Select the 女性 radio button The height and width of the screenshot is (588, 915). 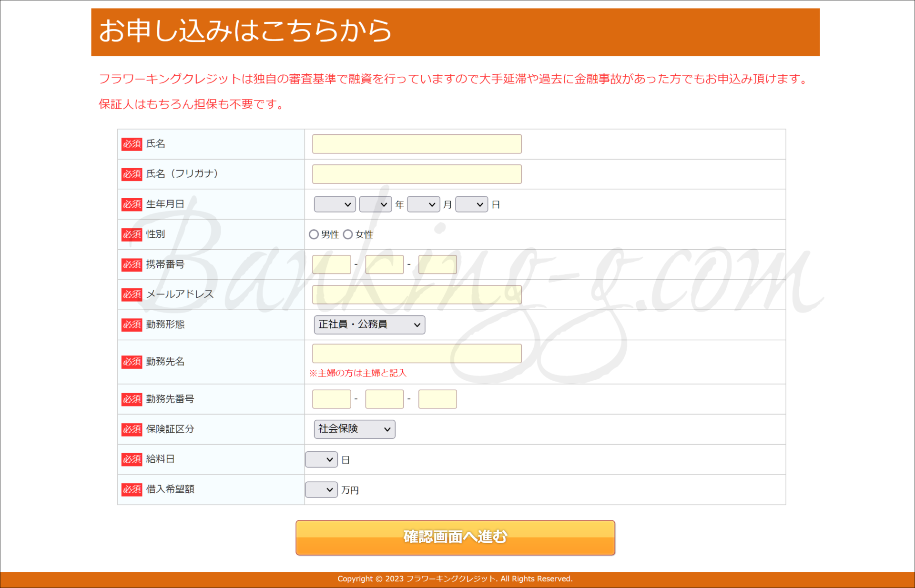point(348,234)
